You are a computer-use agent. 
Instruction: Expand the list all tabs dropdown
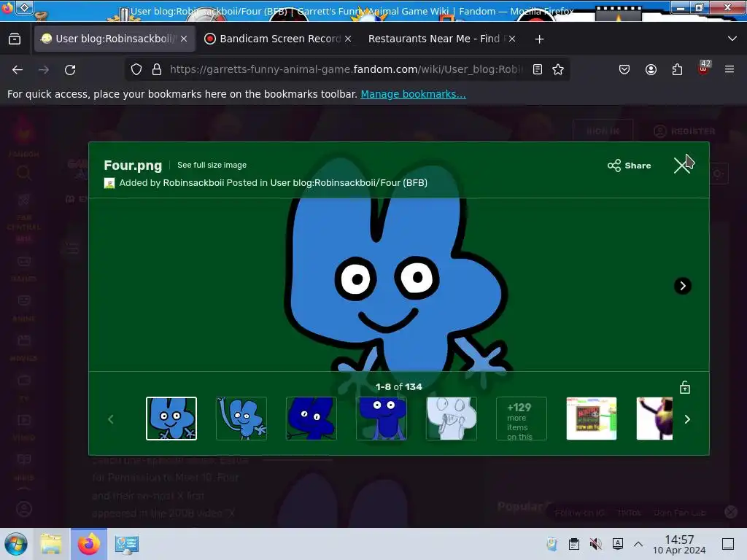coord(732,39)
